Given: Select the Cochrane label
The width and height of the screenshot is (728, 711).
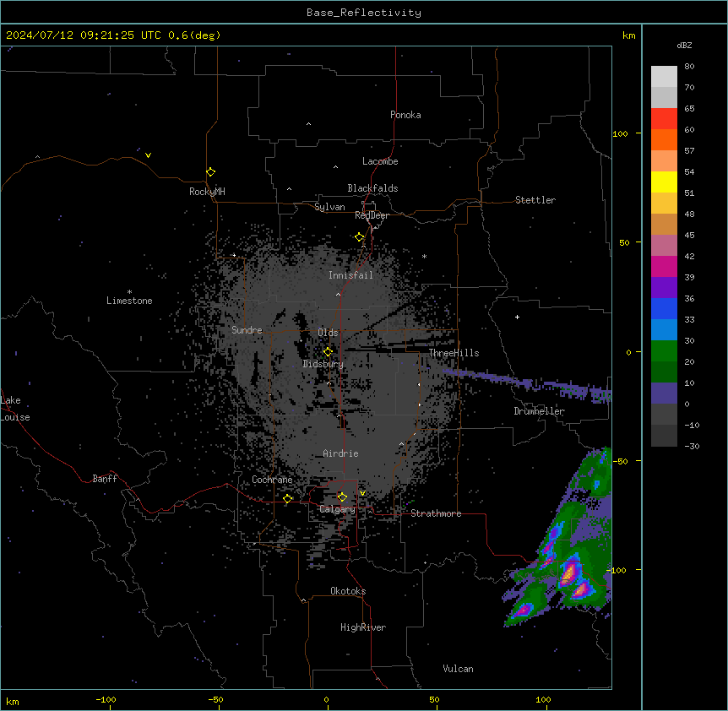Looking at the screenshot, I should coord(272,480).
